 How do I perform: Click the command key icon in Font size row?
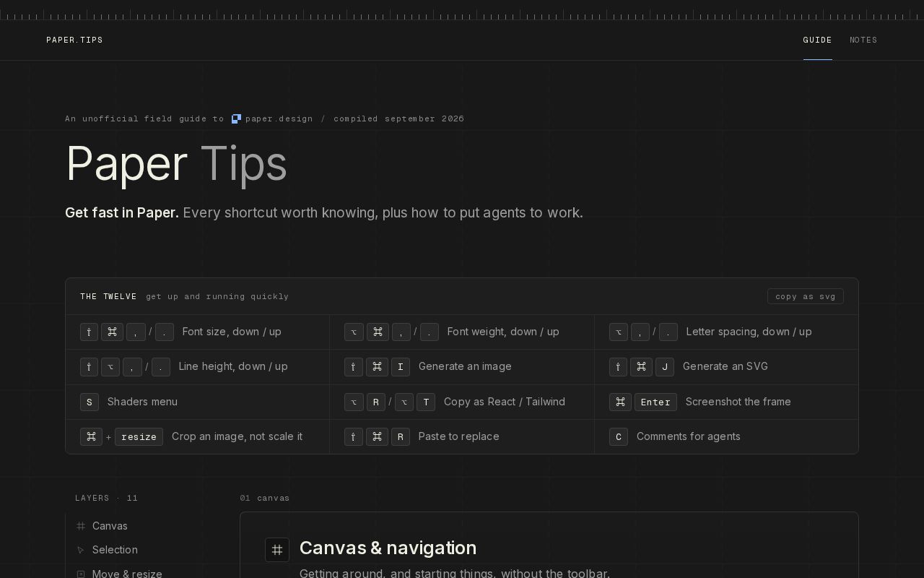click(x=112, y=332)
